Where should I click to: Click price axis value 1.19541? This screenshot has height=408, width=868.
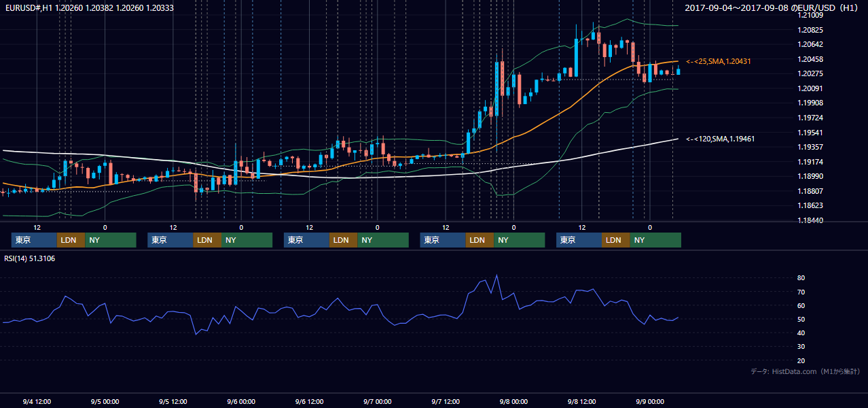click(x=810, y=133)
